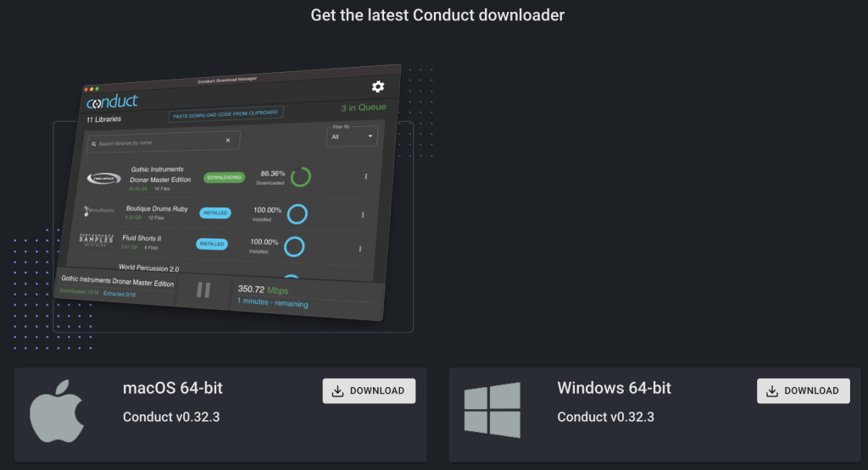This screenshot has width=868, height=470.
Task: Click the Windows logo icon
Action: pyautogui.click(x=492, y=410)
